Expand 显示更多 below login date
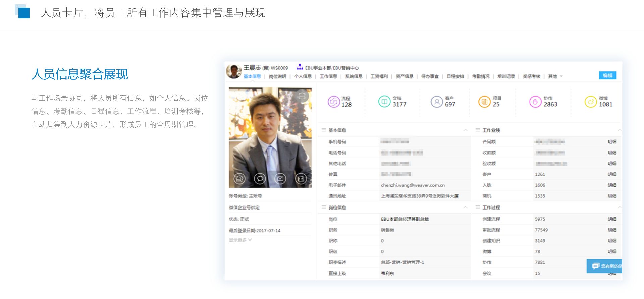644x299 pixels. coord(240,240)
